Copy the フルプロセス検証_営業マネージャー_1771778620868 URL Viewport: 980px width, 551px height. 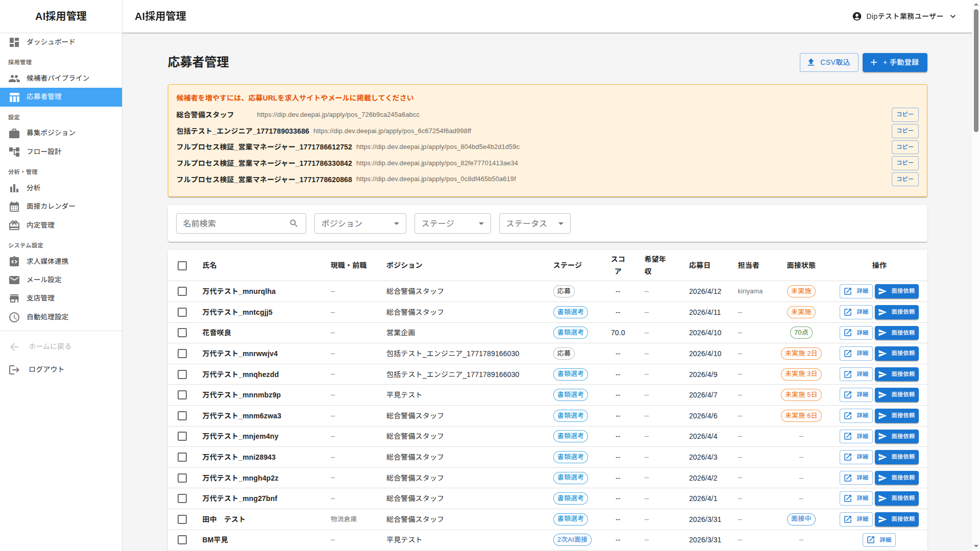(905, 179)
